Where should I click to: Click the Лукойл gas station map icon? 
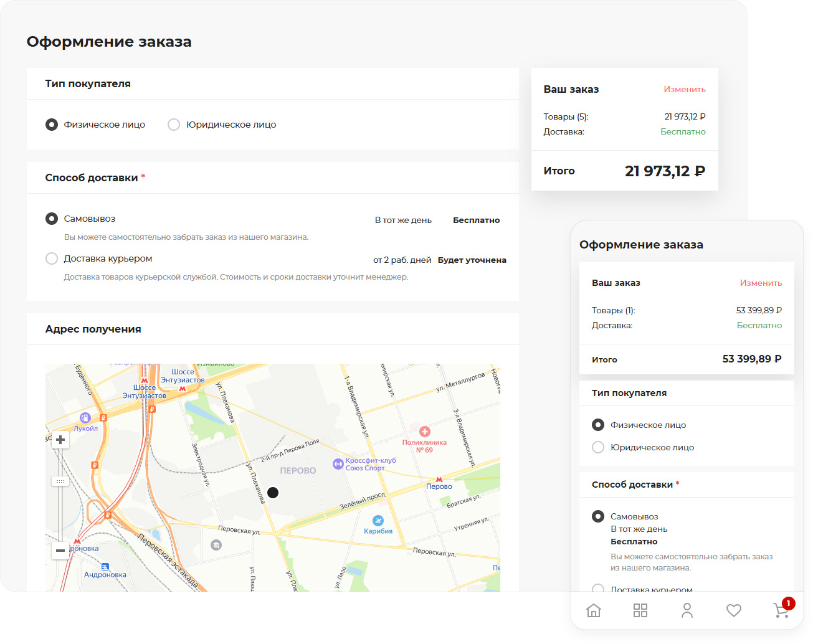(85, 418)
